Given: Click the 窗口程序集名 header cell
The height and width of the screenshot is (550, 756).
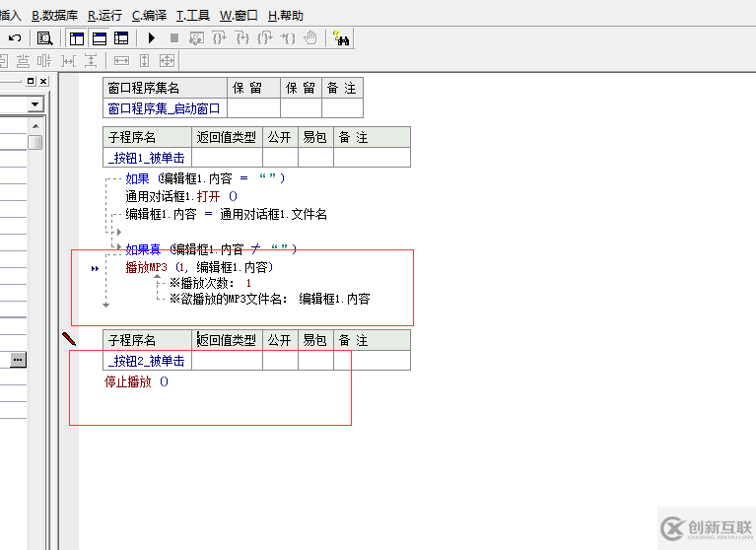Looking at the screenshot, I should 165,88.
